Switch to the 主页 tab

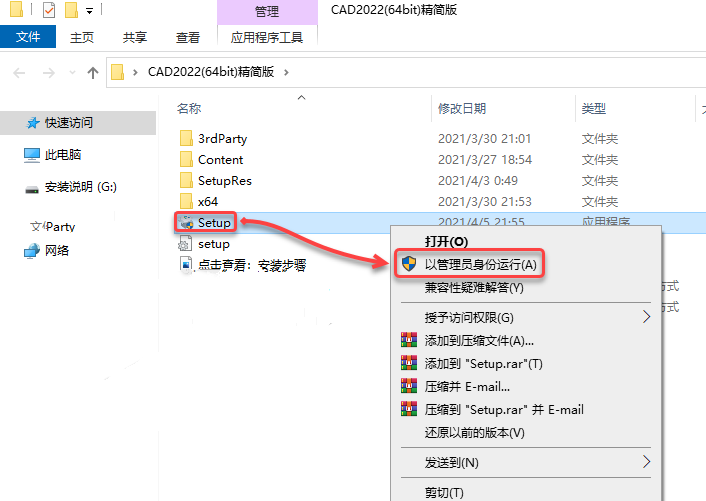82,37
